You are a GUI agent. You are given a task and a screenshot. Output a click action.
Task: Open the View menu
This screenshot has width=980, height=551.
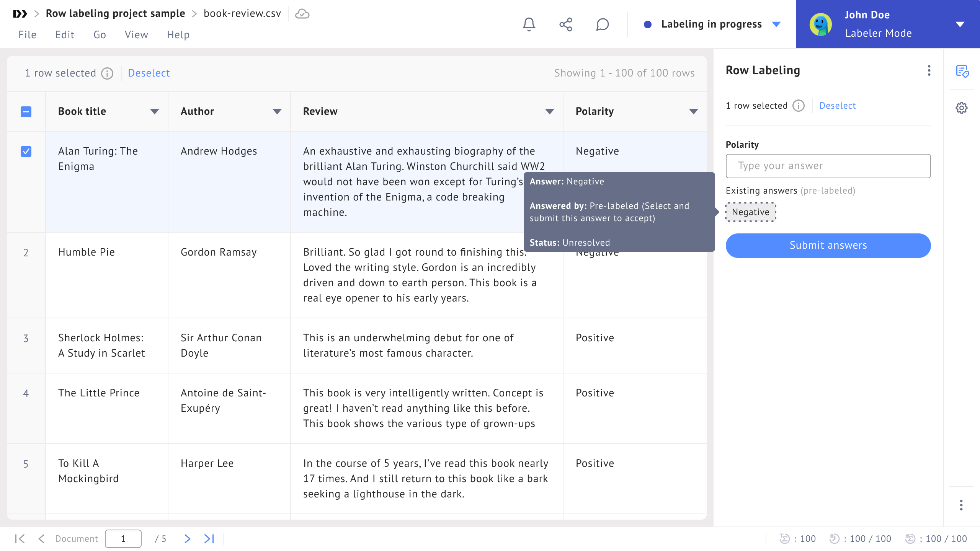(x=136, y=35)
